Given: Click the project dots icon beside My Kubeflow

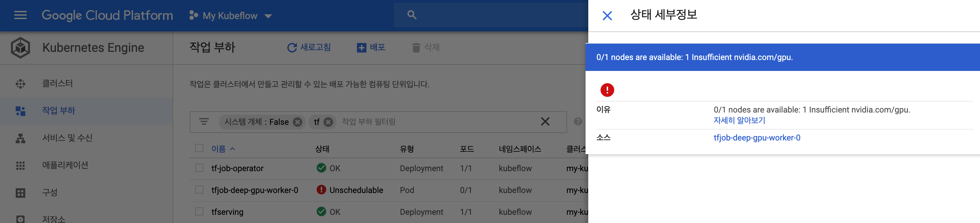Looking at the screenshot, I should [x=193, y=15].
